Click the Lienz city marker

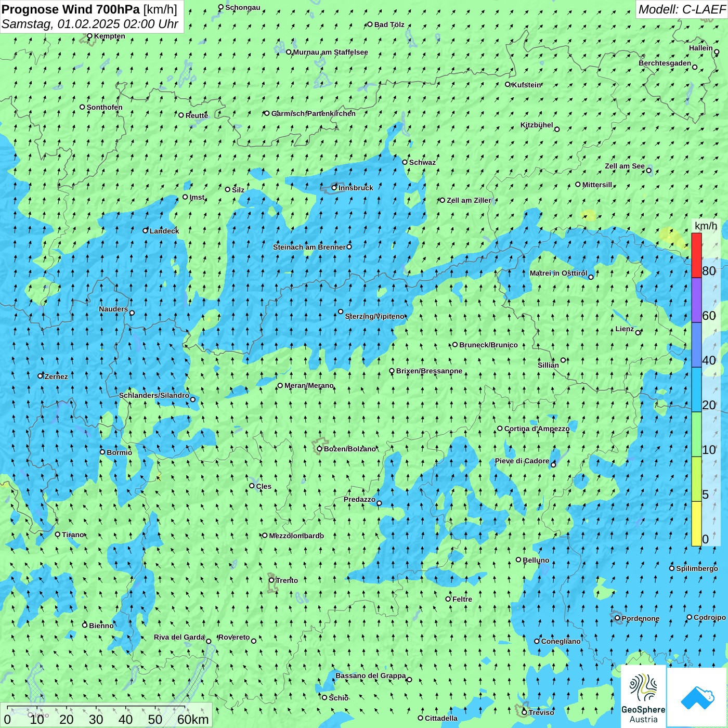click(638, 332)
